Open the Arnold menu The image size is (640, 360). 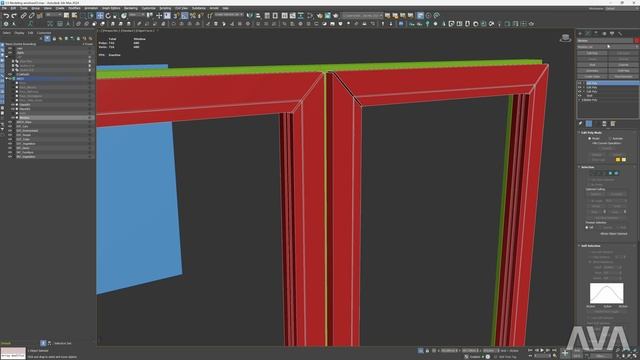tap(214, 8)
